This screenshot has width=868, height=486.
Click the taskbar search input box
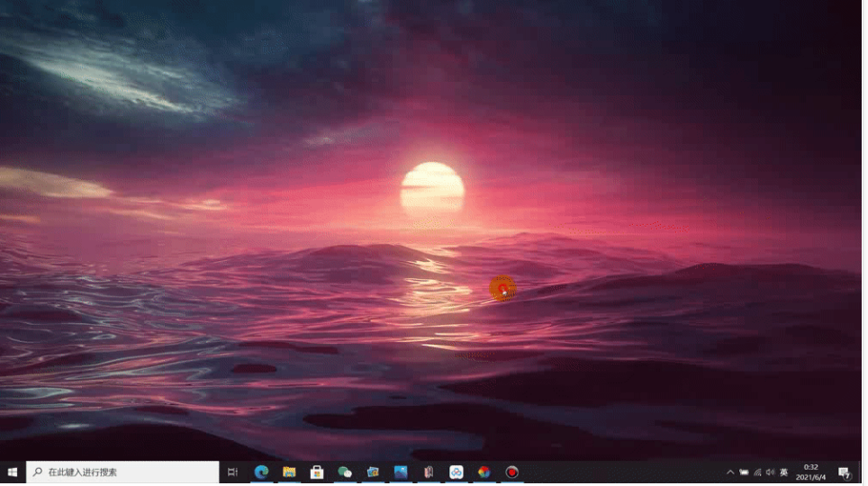[123, 472]
